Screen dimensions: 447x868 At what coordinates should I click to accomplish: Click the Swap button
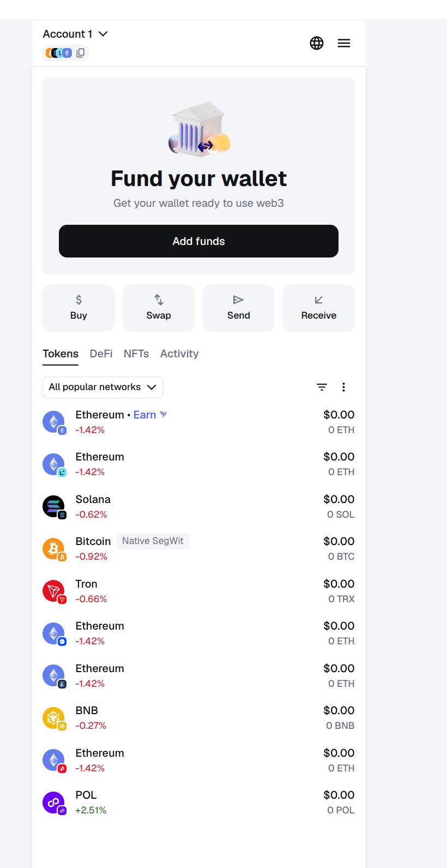coord(159,308)
